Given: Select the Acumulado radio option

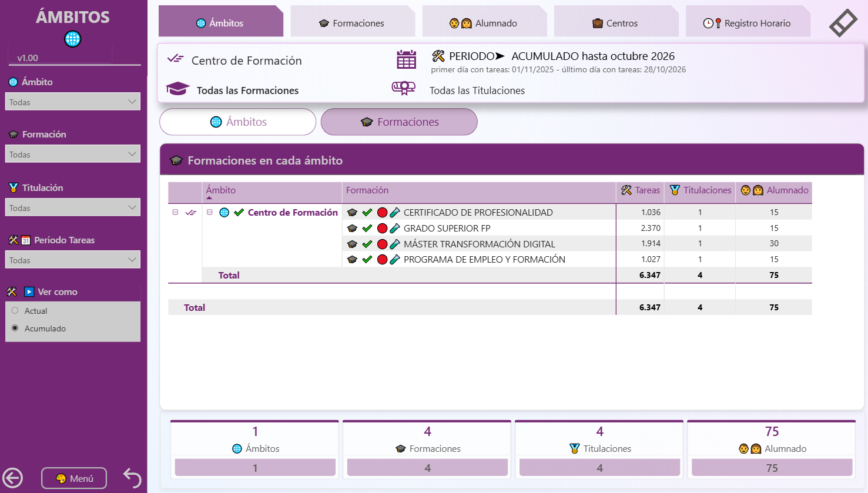Looking at the screenshot, I should pyautogui.click(x=15, y=328).
